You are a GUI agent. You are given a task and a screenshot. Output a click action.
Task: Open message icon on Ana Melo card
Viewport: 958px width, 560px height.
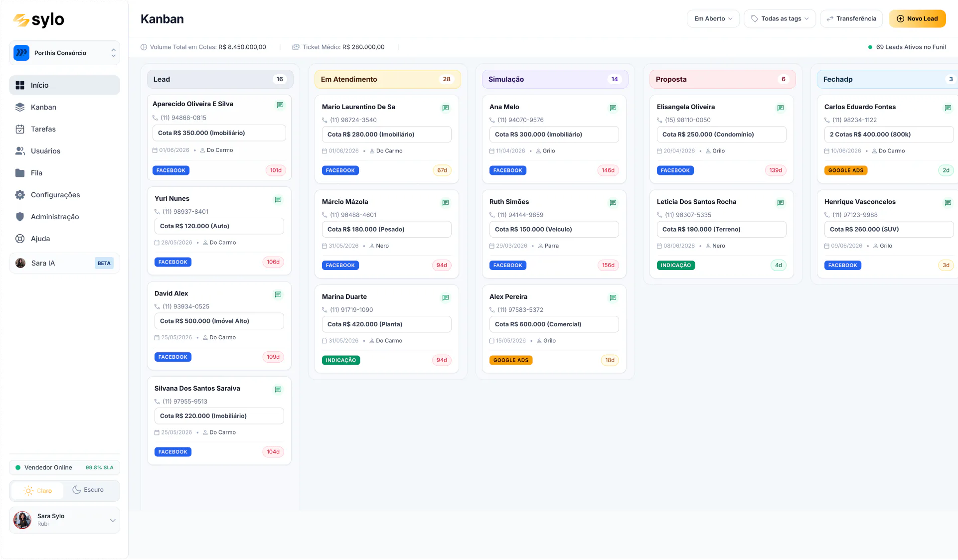(613, 108)
